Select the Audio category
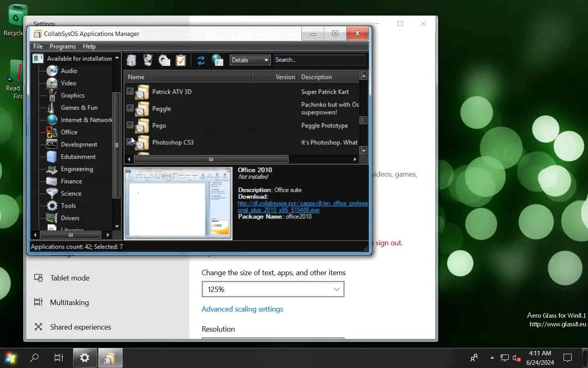 tap(69, 71)
